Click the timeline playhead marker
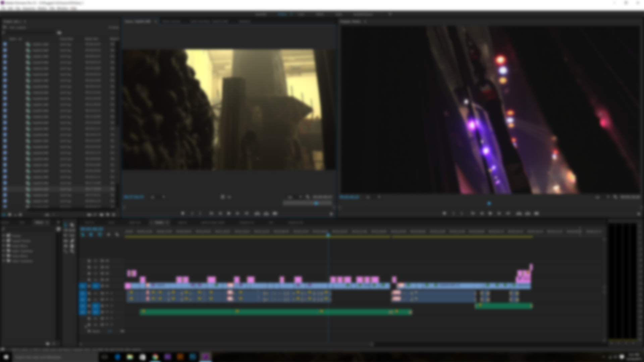644x362 pixels. [x=328, y=235]
